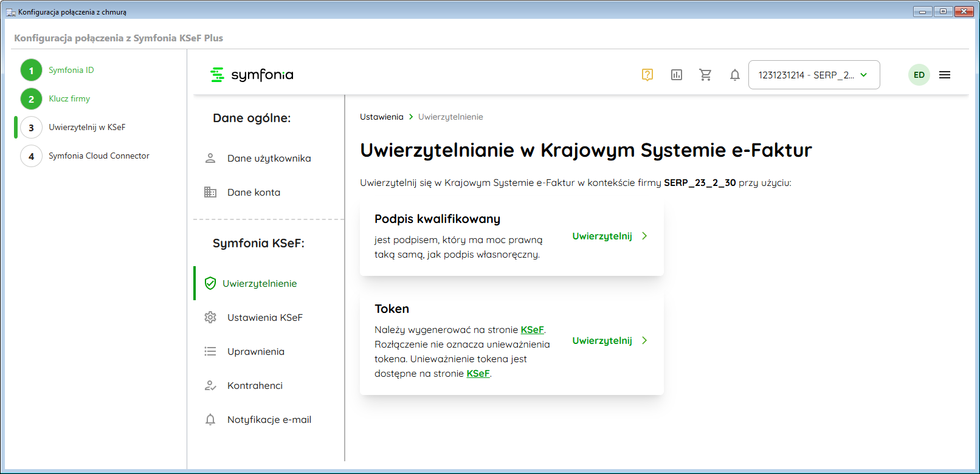Select step 1 Symfonia ID

[71, 70]
